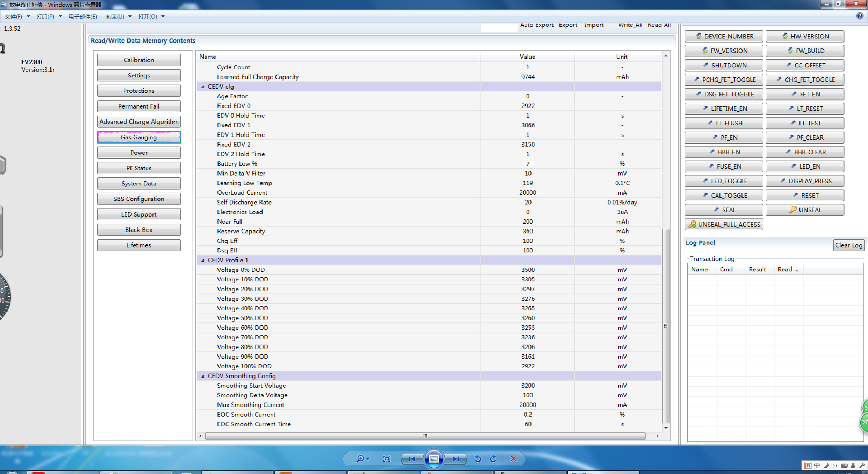Screen dimensions: 868x474
Task: Send the RESET command
Action: click(805, 195)
